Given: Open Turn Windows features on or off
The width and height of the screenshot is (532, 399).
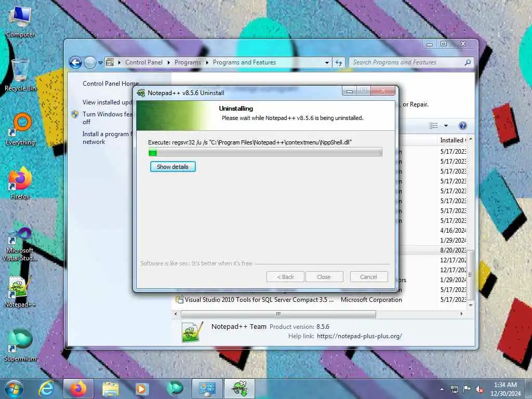Looking at the screenshot, I should (x=107, y=118).
